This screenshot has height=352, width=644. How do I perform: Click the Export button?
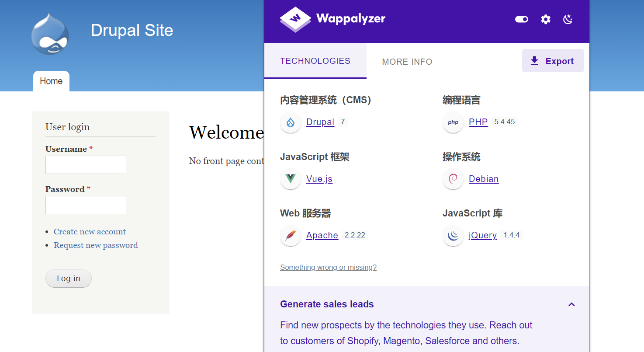coord(553,61)
